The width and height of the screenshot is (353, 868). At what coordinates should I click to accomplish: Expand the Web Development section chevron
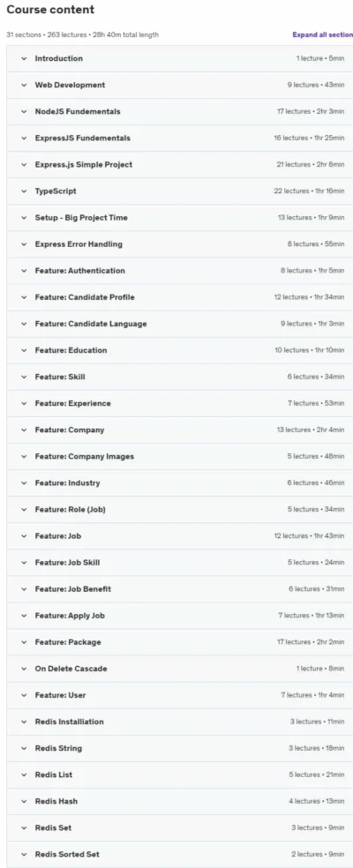coord(24,86)
